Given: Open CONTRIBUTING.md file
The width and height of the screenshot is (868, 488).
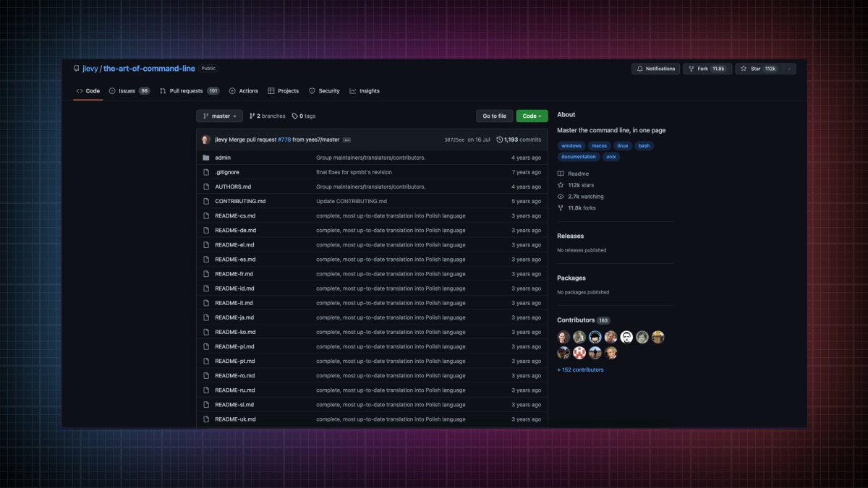Looking at the screenshot, I should coord(240,201).
